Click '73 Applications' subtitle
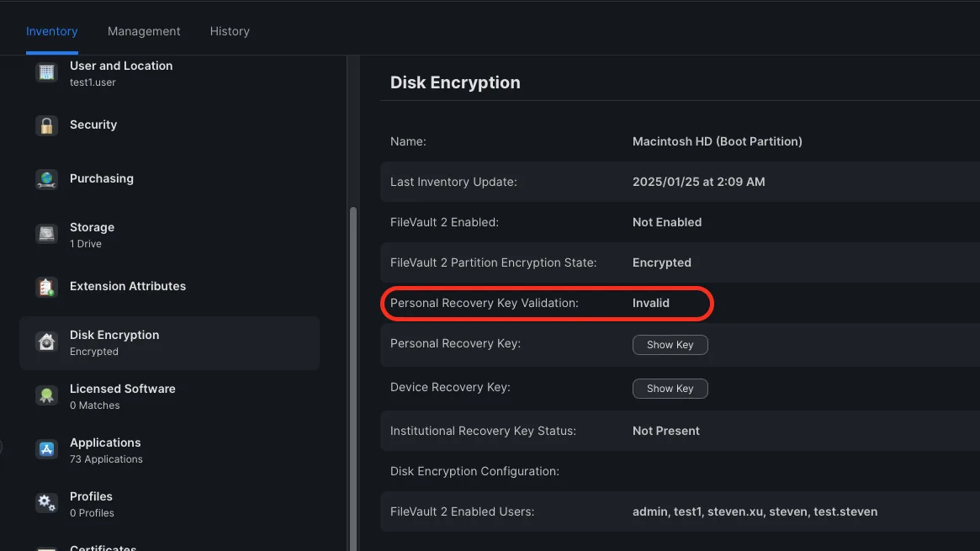 click(106, 459)
